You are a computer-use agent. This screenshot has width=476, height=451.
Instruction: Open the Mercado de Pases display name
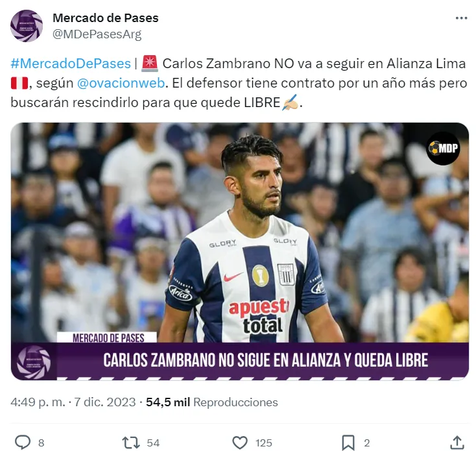click(106, 18)
